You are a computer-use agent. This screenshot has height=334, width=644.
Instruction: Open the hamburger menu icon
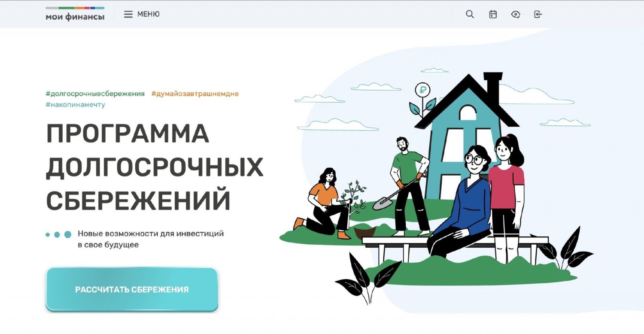click(x=128, y=14)
